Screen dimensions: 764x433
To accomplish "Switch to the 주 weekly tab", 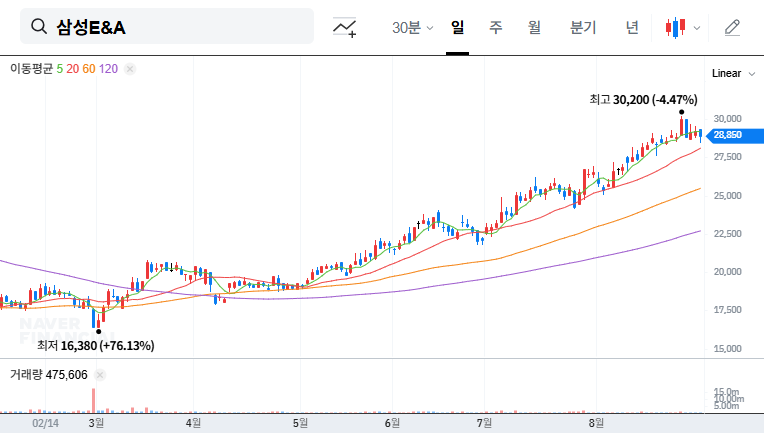I will tap(496, 27).
